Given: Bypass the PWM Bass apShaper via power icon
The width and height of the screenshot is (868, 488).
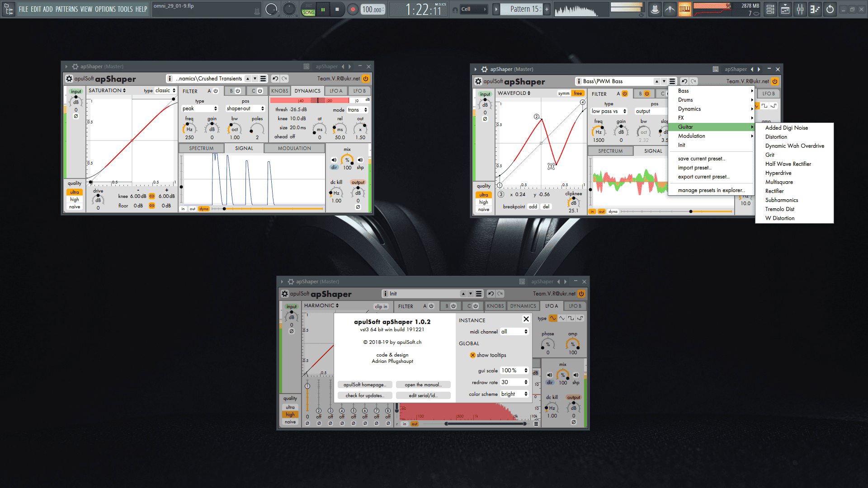Looking at the screenshot, I should pos(775,81).
